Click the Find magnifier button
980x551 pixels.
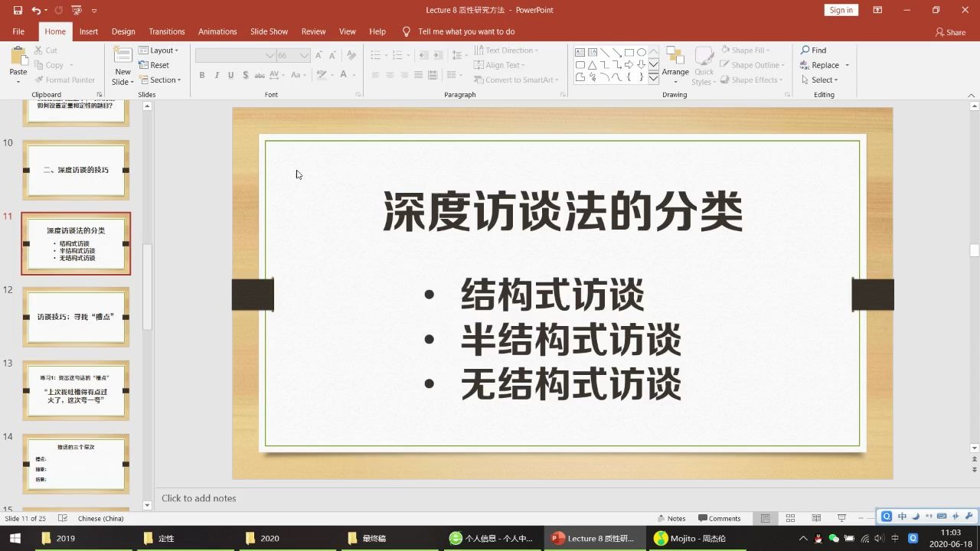pos(813,51)
